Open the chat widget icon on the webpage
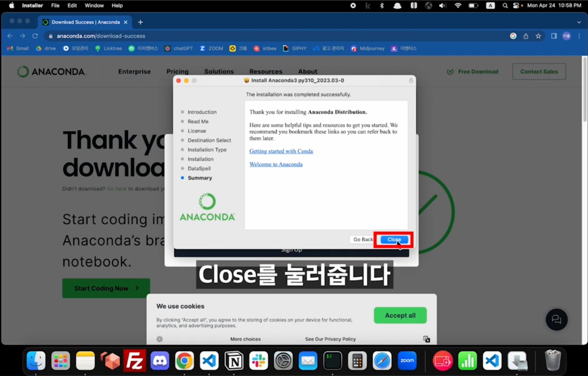Screen dimensions: 588x376 click(x=556, y=319)
